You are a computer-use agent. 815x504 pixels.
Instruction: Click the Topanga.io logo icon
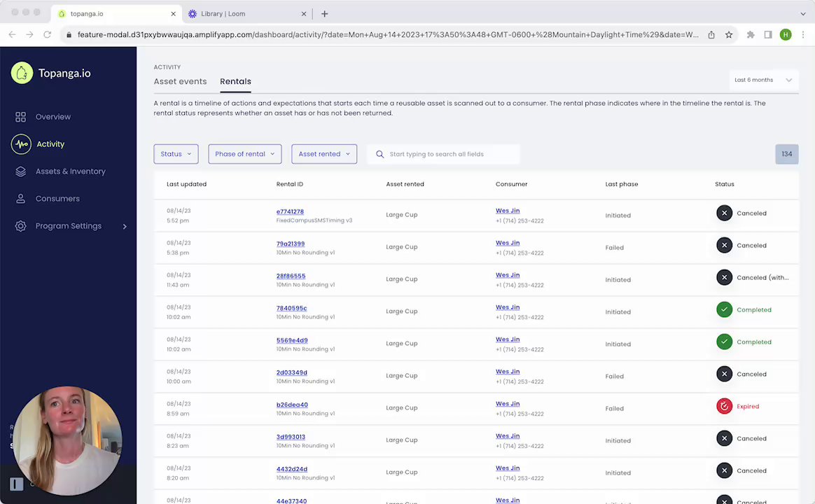coord(22,73)
